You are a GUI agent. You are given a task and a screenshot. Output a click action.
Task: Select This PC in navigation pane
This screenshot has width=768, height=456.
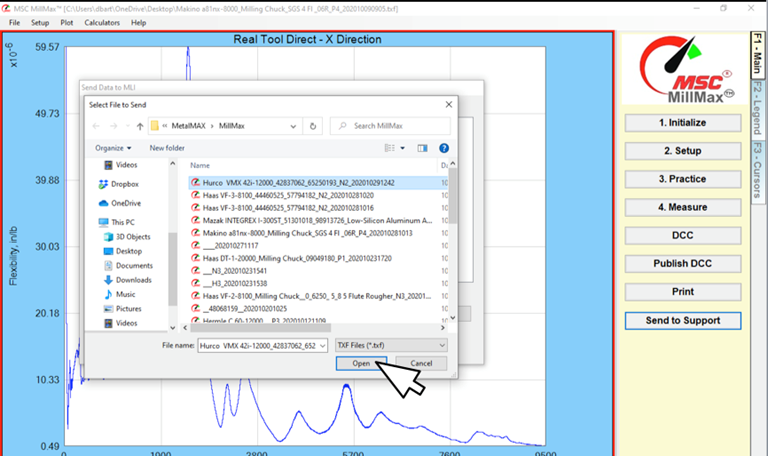[117, 222]
